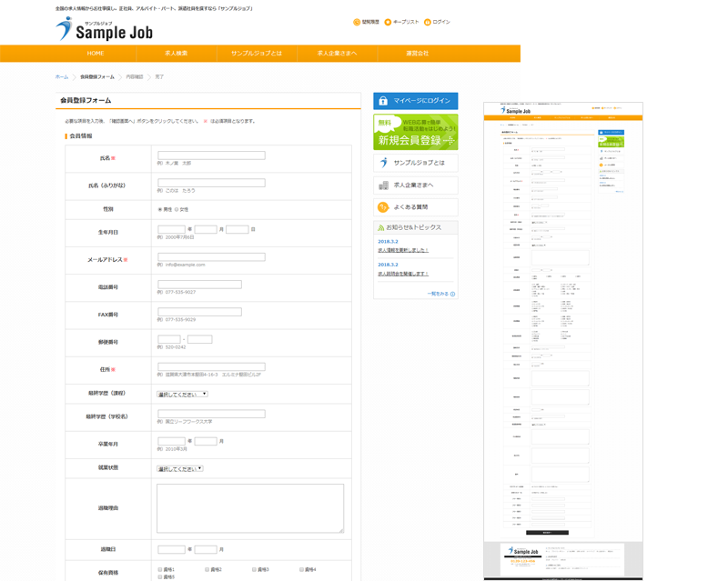
Task: Click the blue figure icon beside サンプルジョブとは
Action: (x=383, y=163)
